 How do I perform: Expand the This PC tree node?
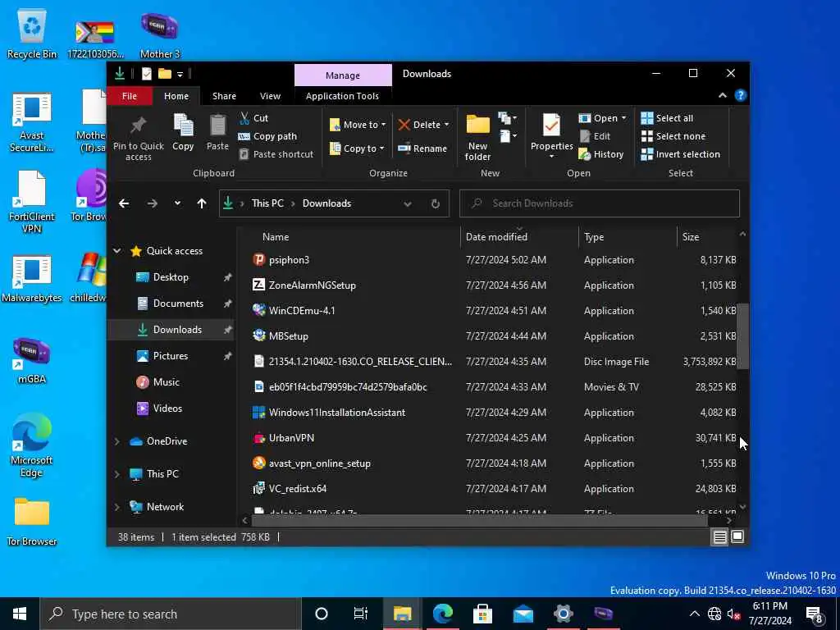[117, 474]
